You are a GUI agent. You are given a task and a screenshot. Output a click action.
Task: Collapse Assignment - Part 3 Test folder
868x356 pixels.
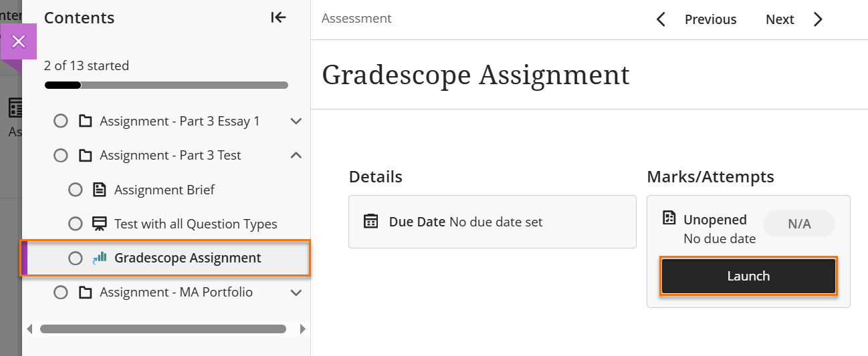[296, 155]
